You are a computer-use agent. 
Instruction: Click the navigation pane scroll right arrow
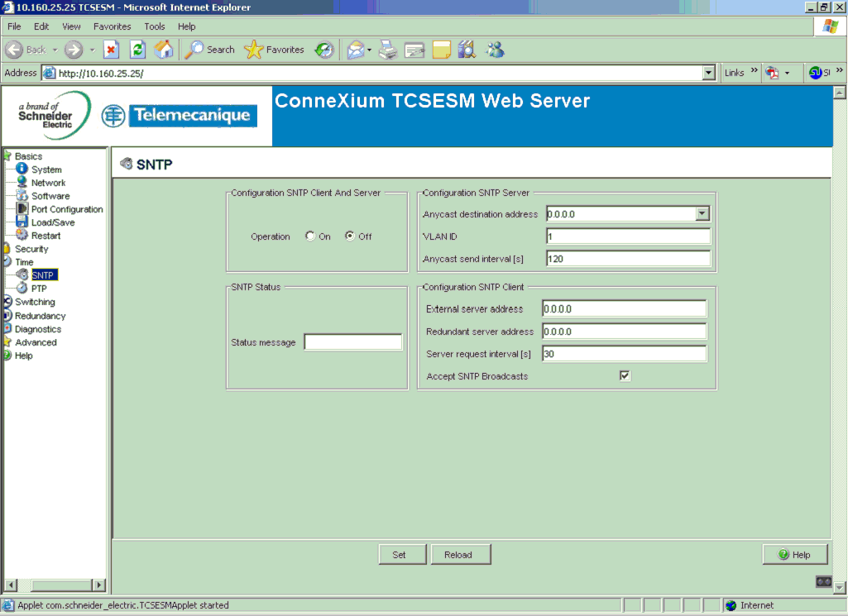tap(99, 585)
